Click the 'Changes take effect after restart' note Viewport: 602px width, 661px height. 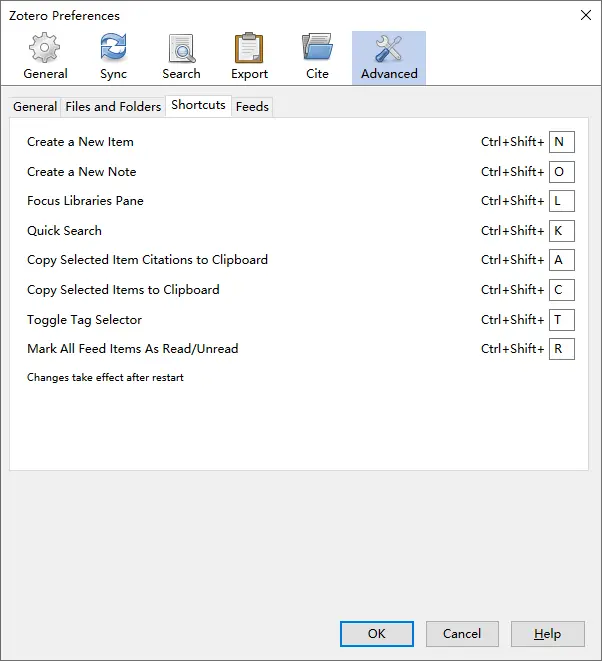point(105,377)
